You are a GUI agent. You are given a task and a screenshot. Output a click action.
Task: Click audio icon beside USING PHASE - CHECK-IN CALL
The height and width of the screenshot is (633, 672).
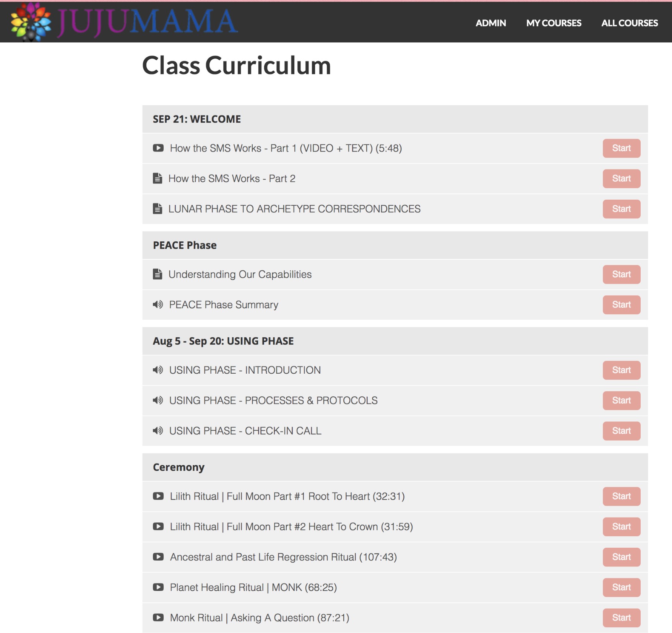click(x=158, y=431)
